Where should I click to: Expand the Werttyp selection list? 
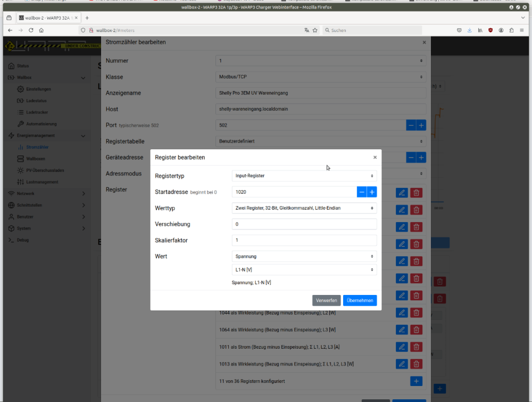[x=304, y=208]
